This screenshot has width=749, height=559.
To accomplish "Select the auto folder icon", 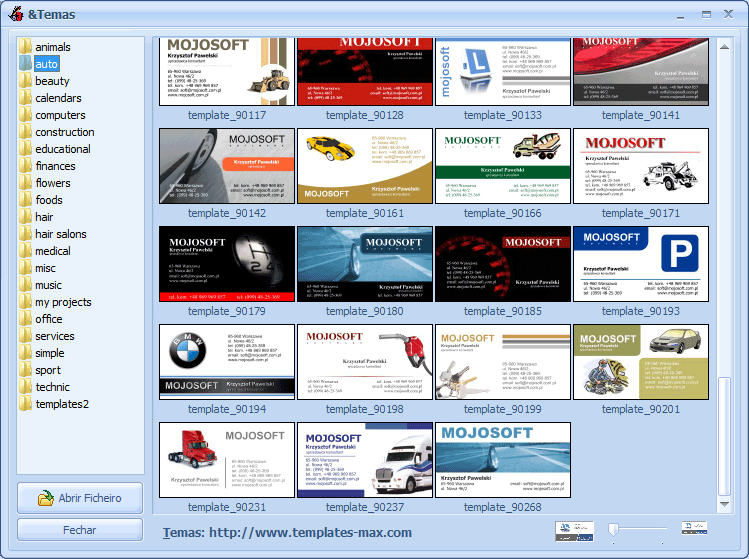I will pyautogui.click(x=25, y=64).
